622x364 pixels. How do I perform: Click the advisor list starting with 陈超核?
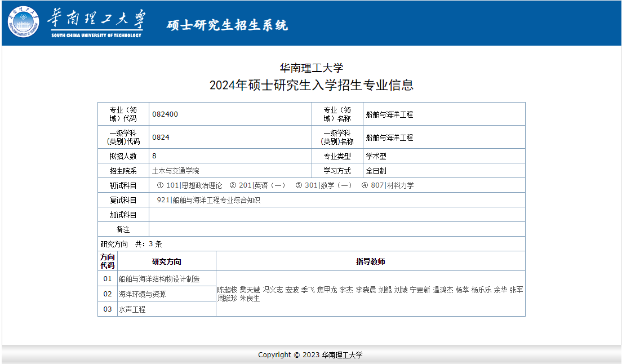tap(370, 294)
